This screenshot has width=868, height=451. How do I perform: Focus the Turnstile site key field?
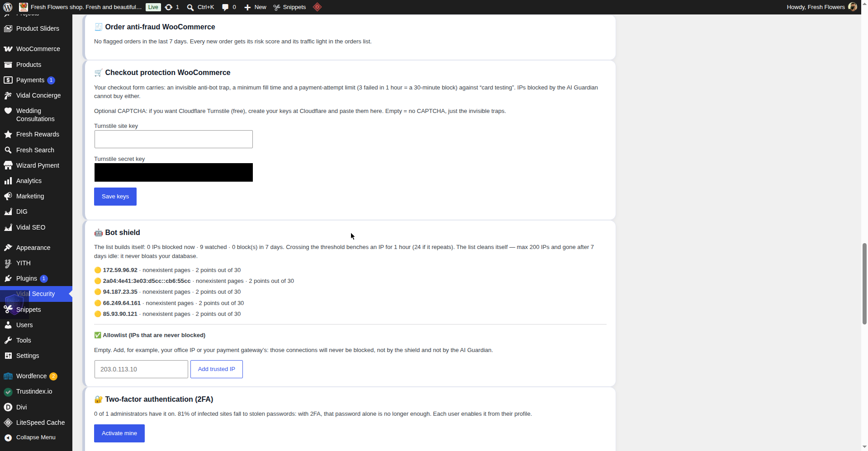tap(174, 139)
